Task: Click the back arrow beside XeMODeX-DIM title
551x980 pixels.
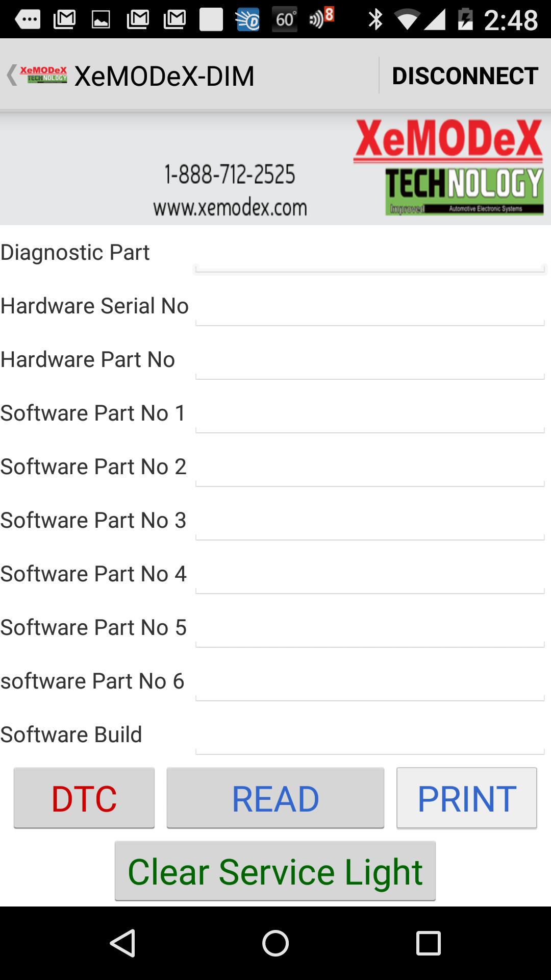Action: pos(11,75)
